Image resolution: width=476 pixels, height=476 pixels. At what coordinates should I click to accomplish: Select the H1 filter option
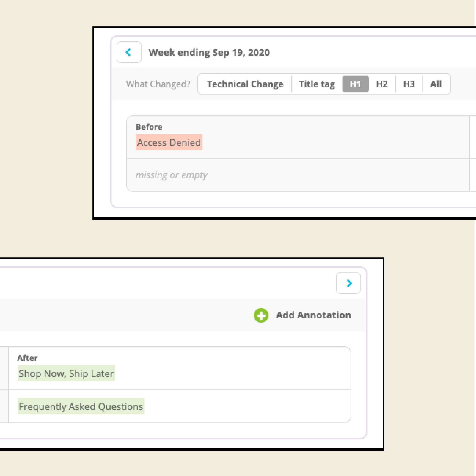tap(355, 84)
